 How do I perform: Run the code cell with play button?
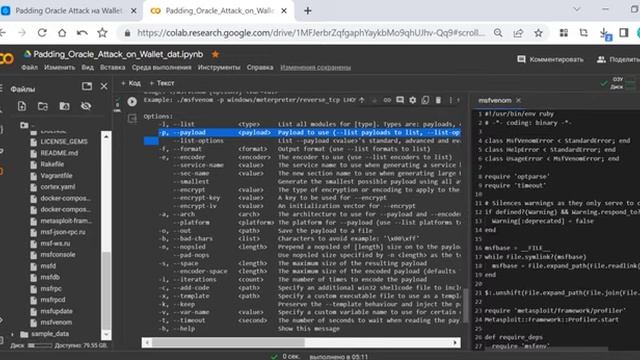132,101
